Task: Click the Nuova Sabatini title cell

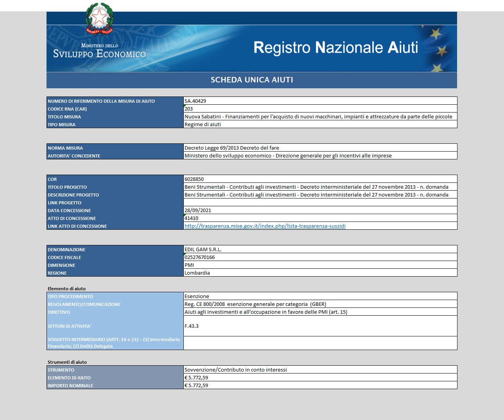Action: (320, 116)
